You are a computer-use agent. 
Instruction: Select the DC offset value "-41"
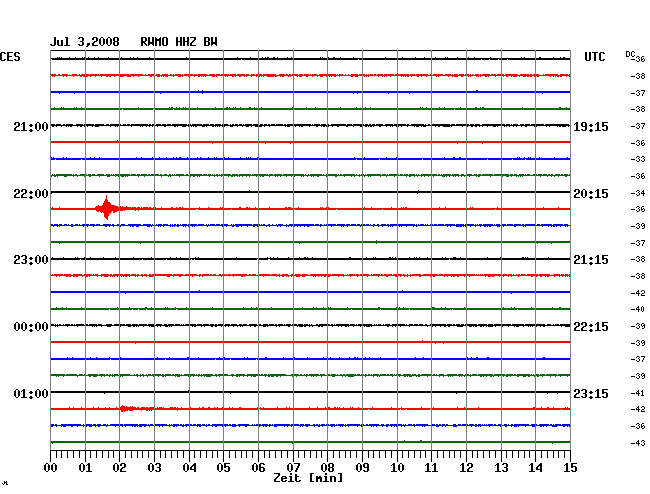pos(638,393)
